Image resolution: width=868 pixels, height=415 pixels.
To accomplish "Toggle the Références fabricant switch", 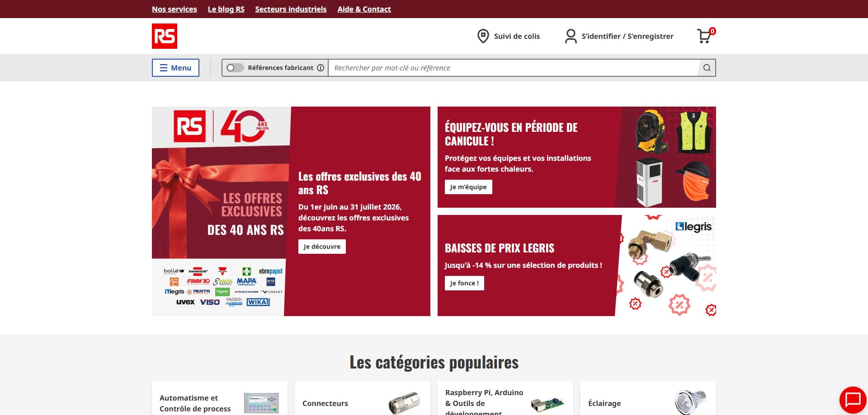I will click(235, 68).
